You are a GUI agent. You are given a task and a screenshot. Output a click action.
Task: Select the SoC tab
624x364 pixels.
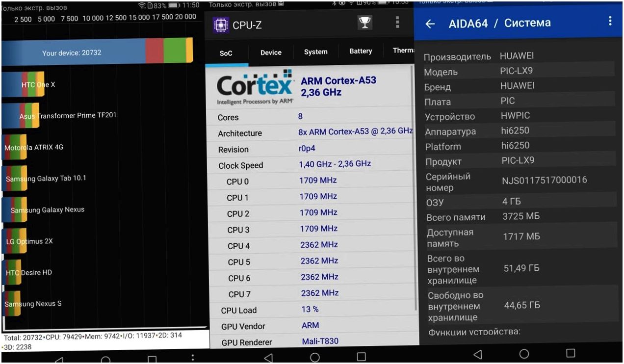pyautogui.click(x=226, y=53)
